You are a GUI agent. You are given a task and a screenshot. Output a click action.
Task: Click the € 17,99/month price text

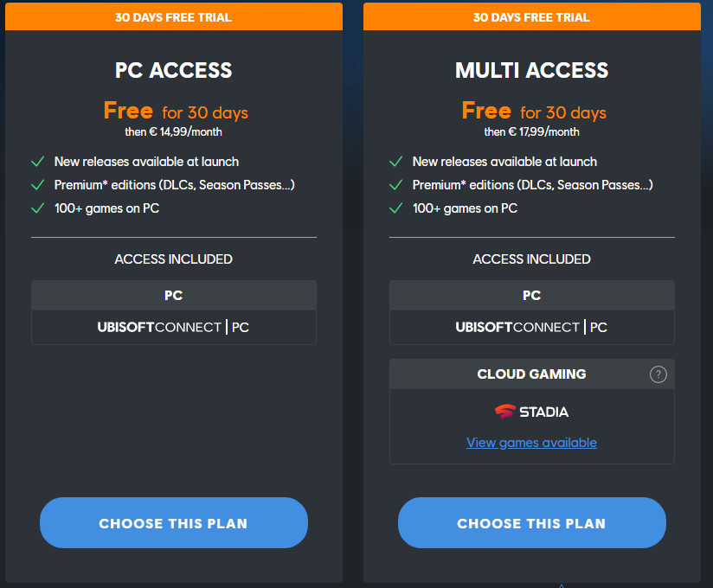[543, 132]
